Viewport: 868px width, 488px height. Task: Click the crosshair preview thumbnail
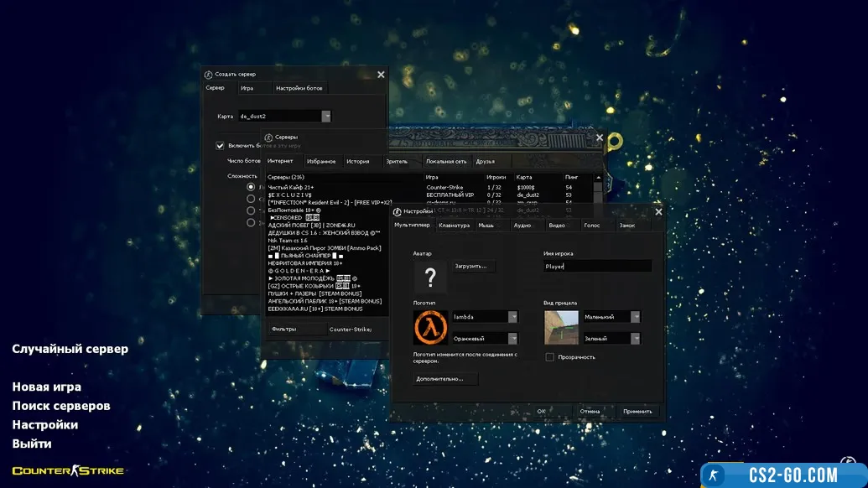point(561,327)
